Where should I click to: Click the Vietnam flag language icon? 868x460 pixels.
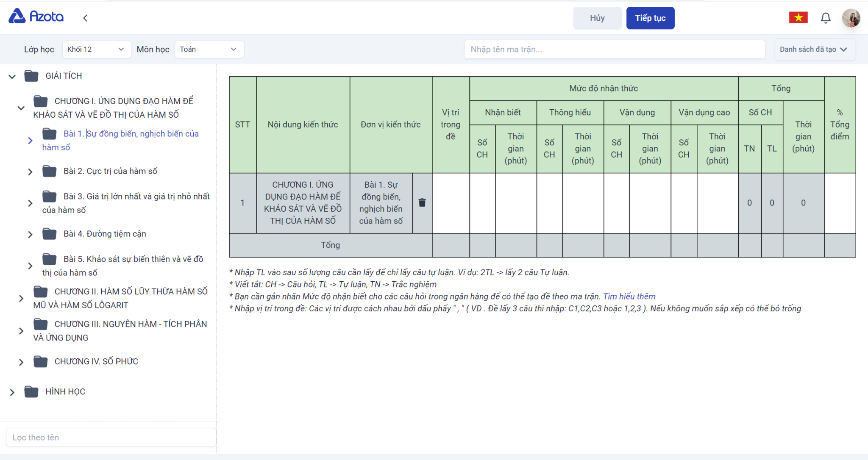click(x=798, y=18)
